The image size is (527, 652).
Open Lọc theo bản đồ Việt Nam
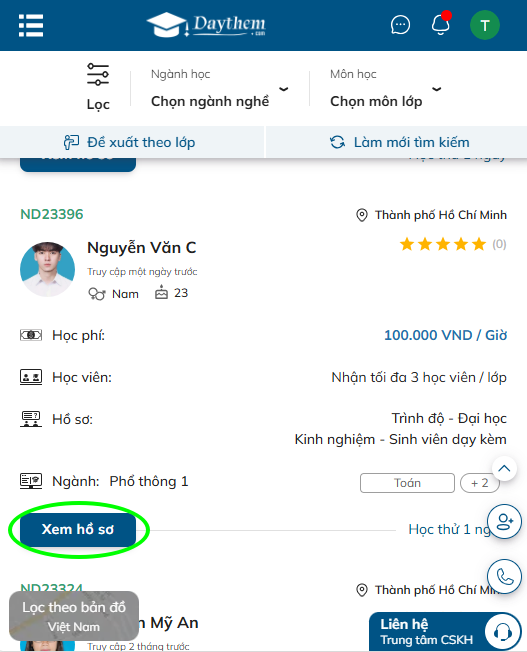click(74, 616)
